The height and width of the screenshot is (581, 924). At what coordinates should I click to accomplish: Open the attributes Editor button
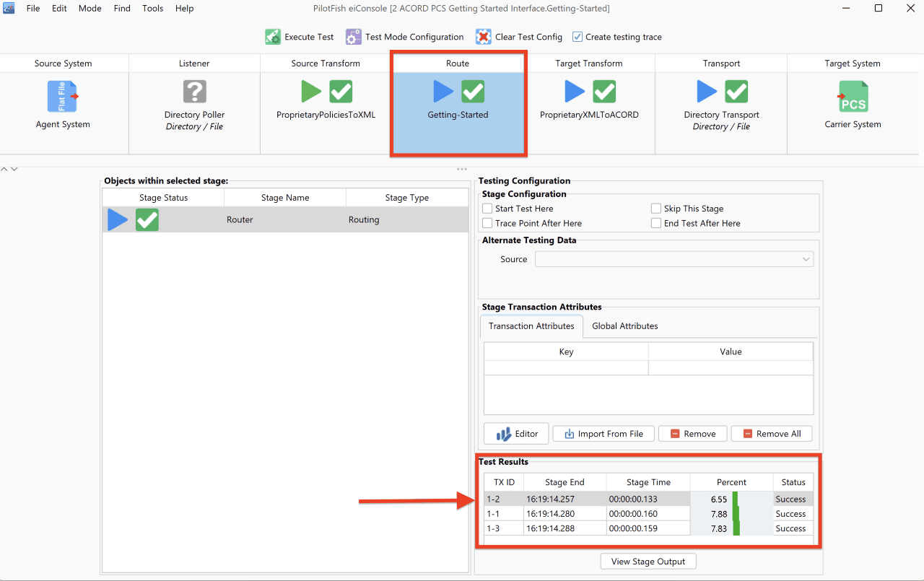click(516, 434)
